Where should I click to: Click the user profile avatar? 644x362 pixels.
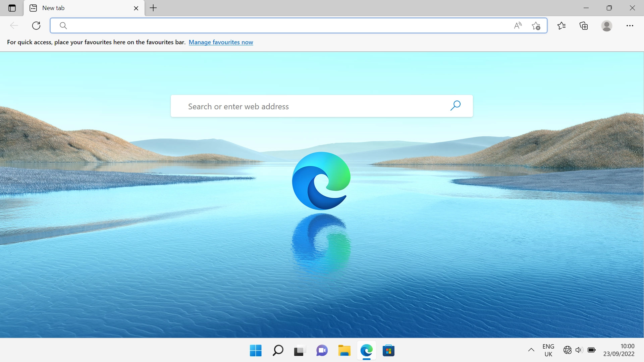[606, 25]
